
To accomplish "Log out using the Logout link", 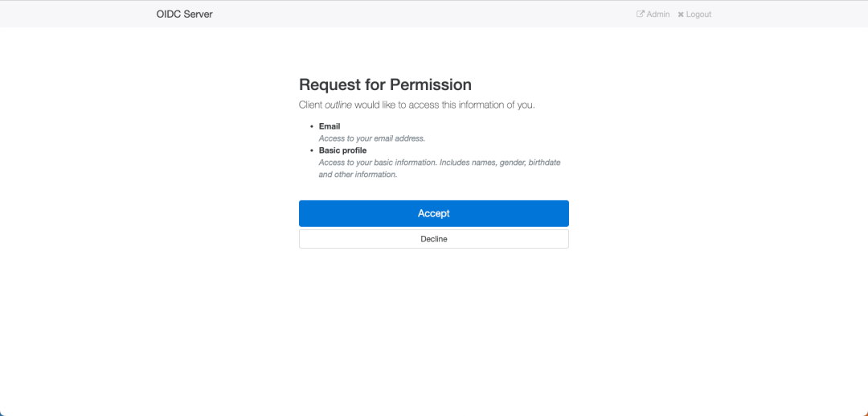I will tap(694, 14).
